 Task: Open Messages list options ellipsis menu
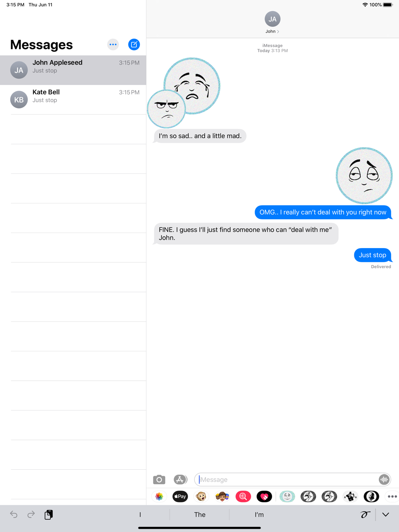(x=113, y=45)
